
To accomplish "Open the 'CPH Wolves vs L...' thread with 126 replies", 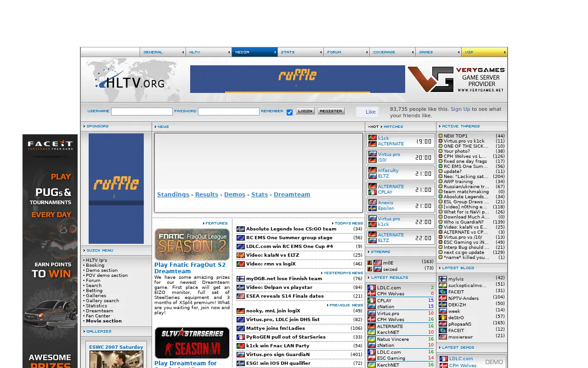I will coord(465,156).
